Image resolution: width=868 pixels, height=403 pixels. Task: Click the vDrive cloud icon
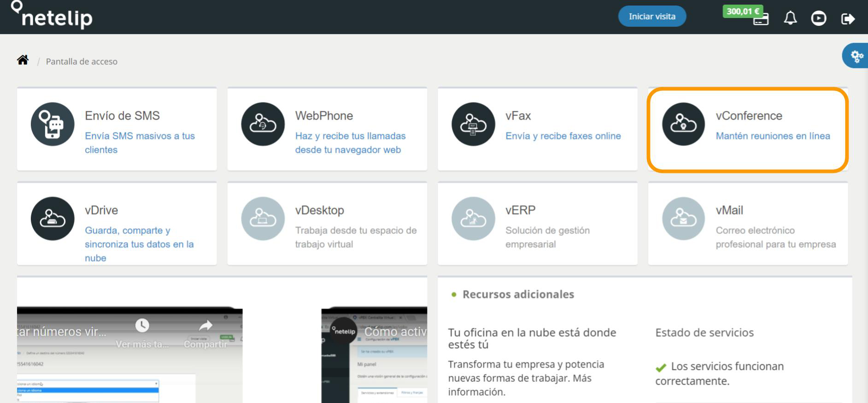click(53, 219)
